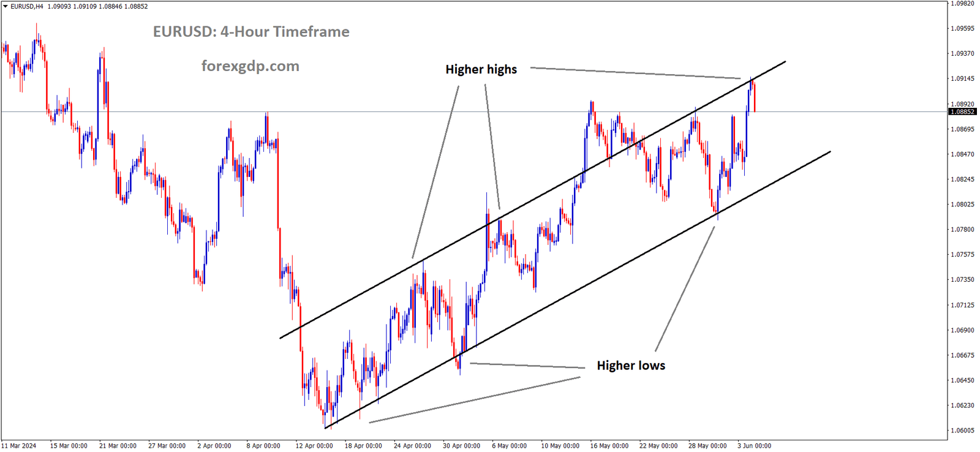This screenshot has height=452, width=980.
Task: Click the forexgdp.com label
Action: [251, 66]
